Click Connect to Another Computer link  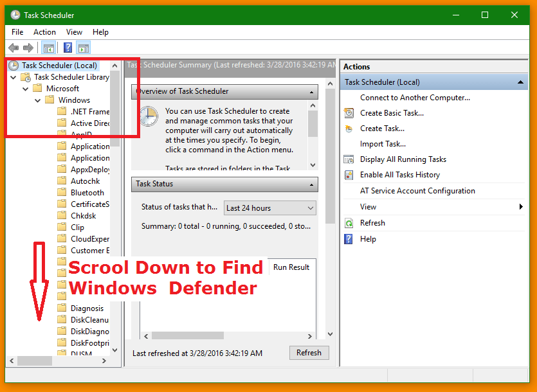click(x=415, y=98)
